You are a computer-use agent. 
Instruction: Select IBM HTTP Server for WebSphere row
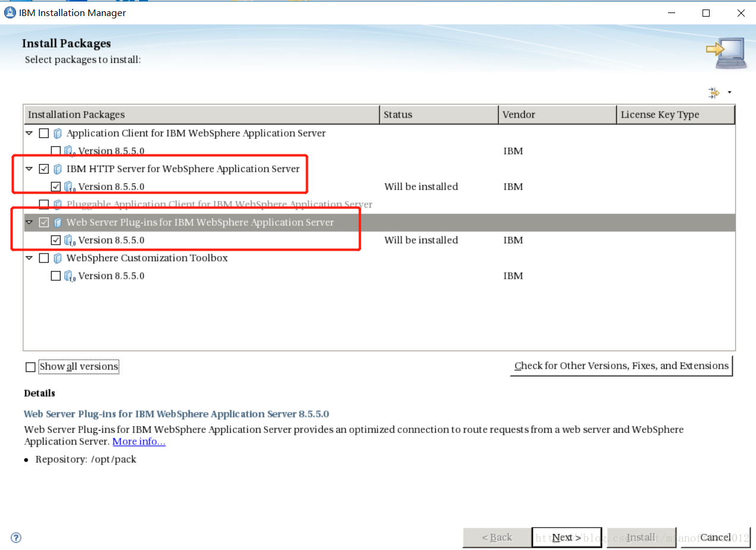point(183,169)
